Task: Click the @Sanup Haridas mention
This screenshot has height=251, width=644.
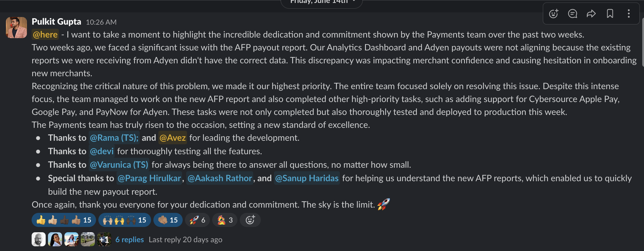Action: [307, 178]
